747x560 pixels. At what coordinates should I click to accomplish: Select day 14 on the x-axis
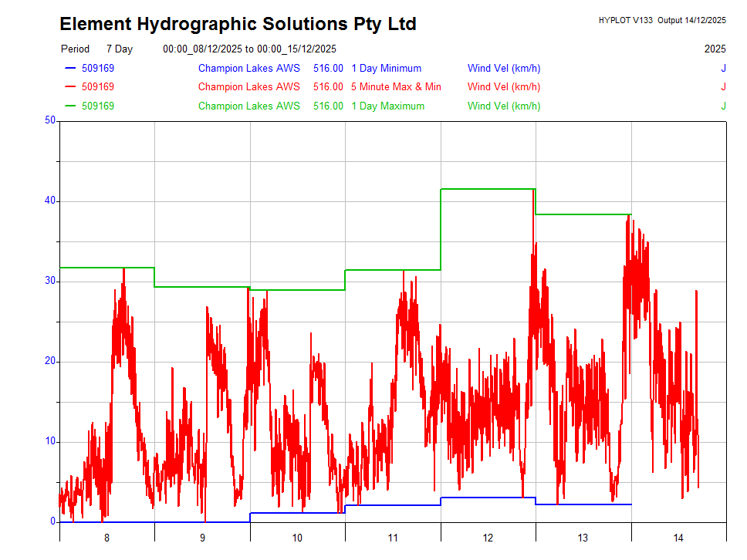click(678, 538)
